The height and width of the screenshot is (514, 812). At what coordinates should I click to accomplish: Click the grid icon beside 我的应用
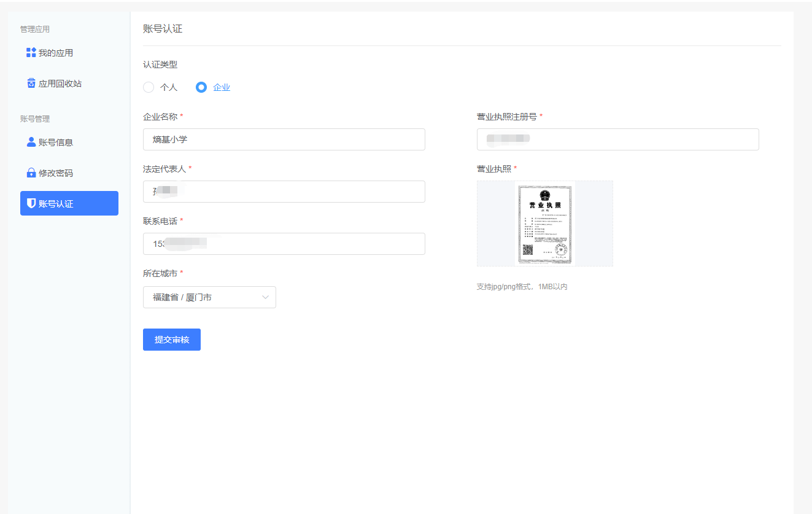[x=31, y=52]
